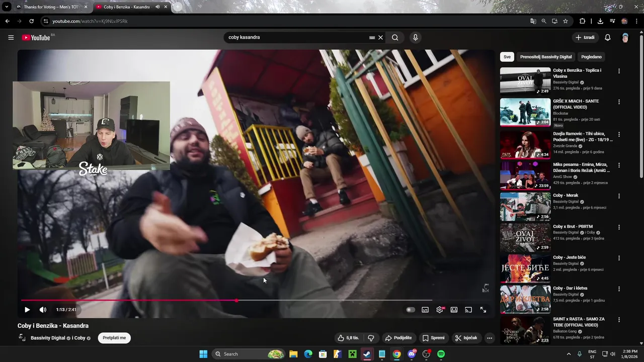Open more actions under the video

489,338
